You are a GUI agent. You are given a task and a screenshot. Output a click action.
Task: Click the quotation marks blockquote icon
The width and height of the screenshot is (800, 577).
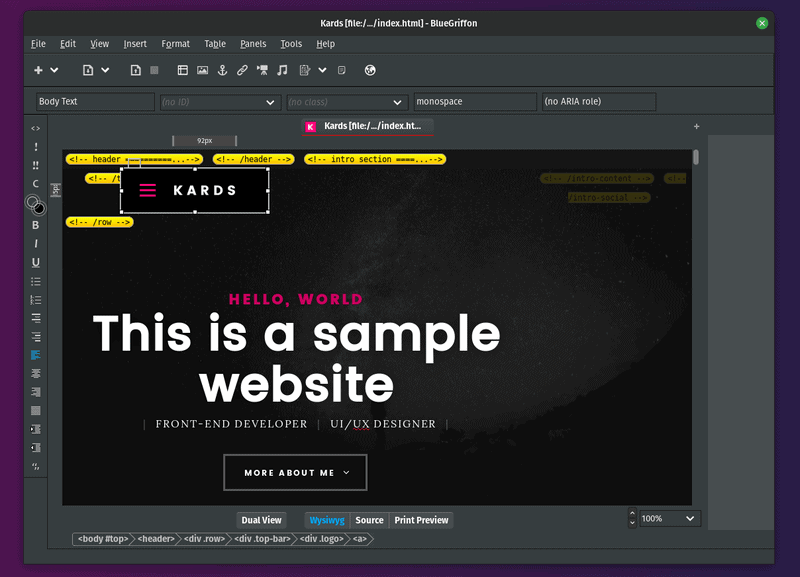tap(35, 466)
